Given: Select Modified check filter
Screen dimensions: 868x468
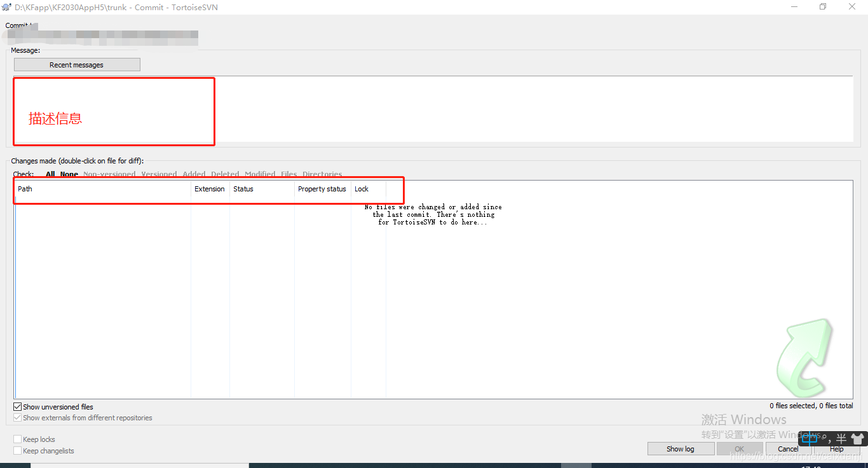Looking at the screenshot, I should 260,174.
